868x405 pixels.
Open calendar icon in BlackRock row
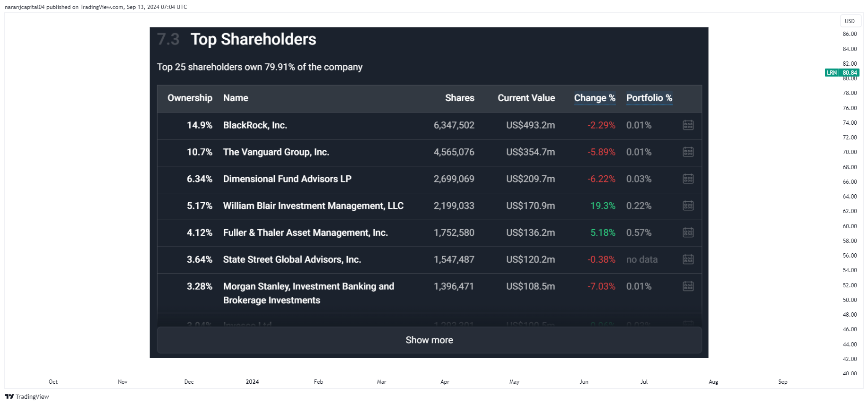point(688,125)
